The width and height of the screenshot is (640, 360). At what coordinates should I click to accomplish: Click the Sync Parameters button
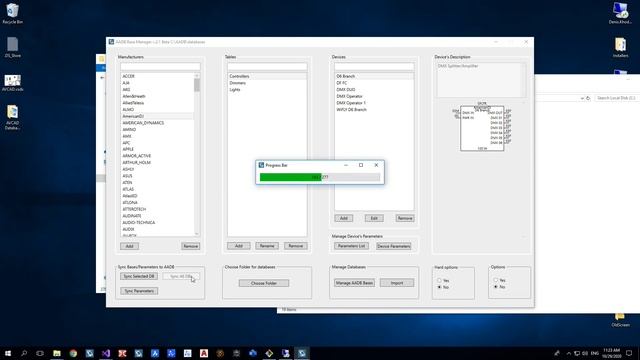click(x=139, y=291)
